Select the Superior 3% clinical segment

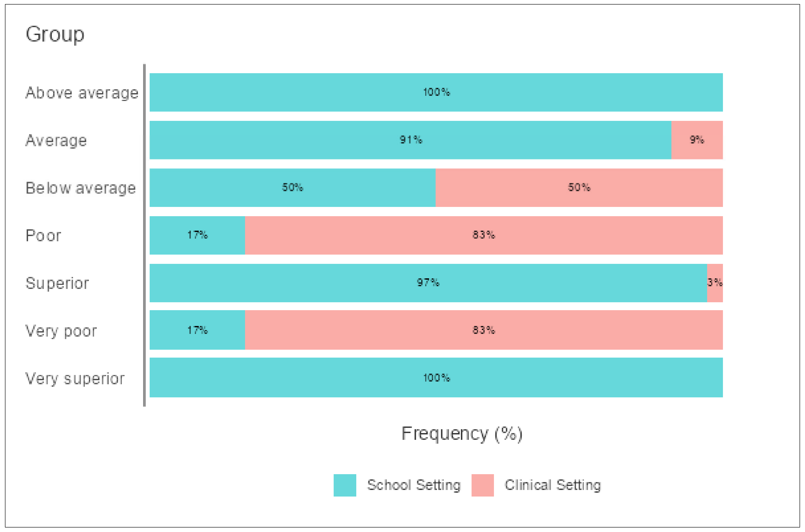tap(715, 283)
